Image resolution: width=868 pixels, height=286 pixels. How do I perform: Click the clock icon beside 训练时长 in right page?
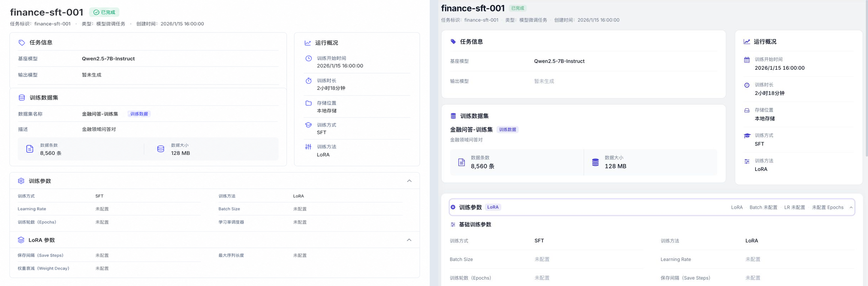pyautogui.click(x=747, y=85)
